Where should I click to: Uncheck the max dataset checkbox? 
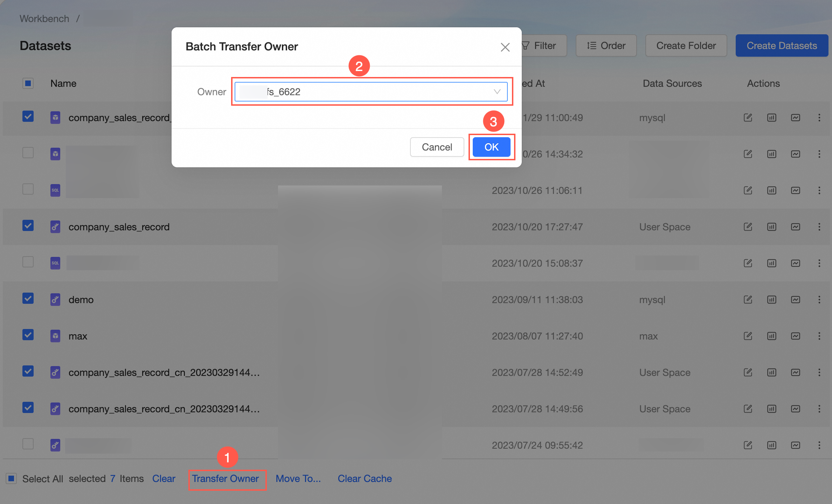[28, 335]
